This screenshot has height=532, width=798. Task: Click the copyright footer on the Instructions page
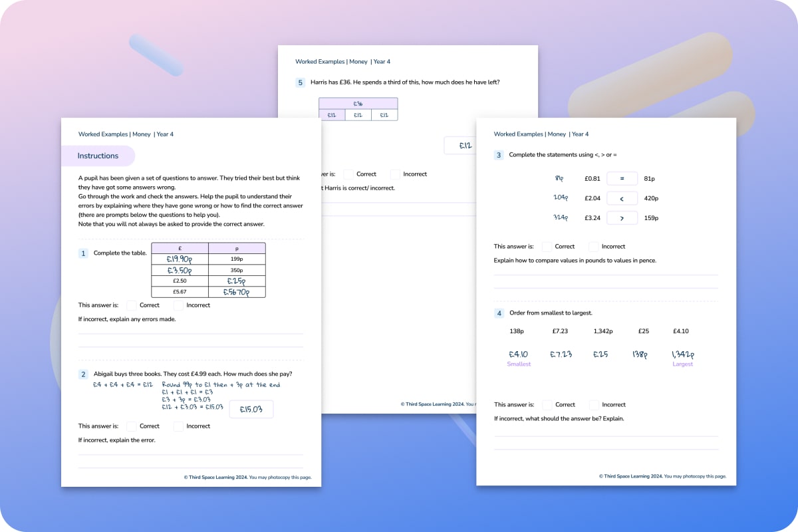(x=247, y=477)
